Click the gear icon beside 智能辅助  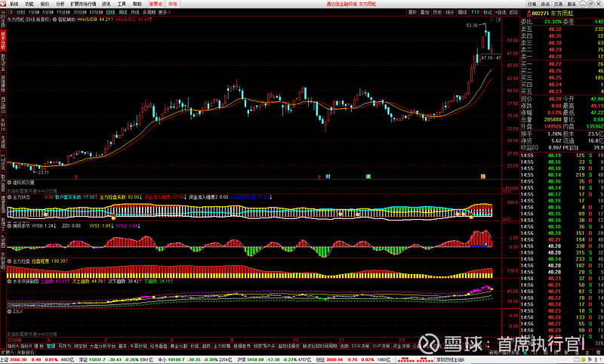click(54, 20)
